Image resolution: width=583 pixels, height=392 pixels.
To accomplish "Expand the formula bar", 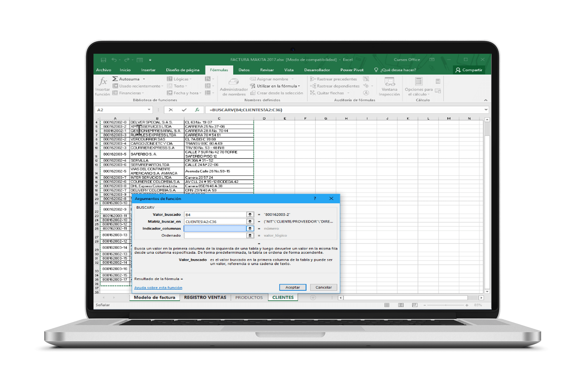I will pos(486,110).
